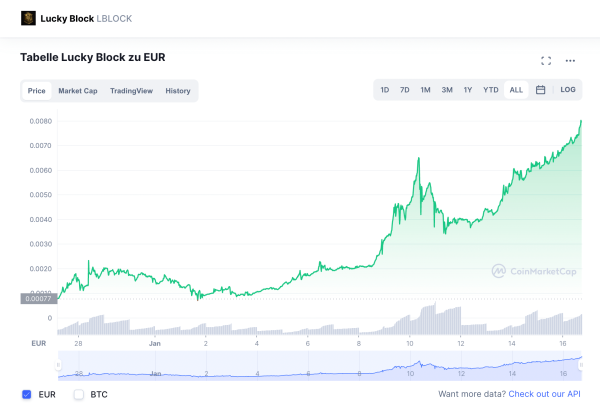
Task: Select the 7D time range
Action: pyautogui.click(x=404, y=90)
